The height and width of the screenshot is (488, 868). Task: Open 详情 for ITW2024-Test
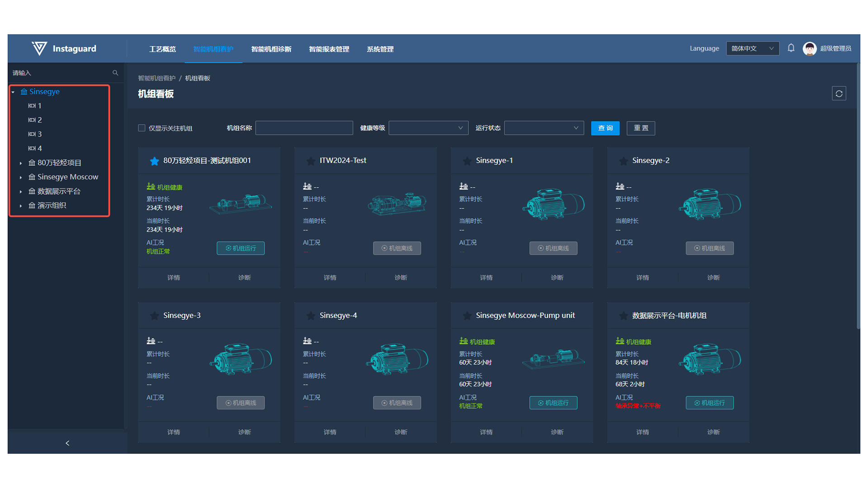point(330,277)
